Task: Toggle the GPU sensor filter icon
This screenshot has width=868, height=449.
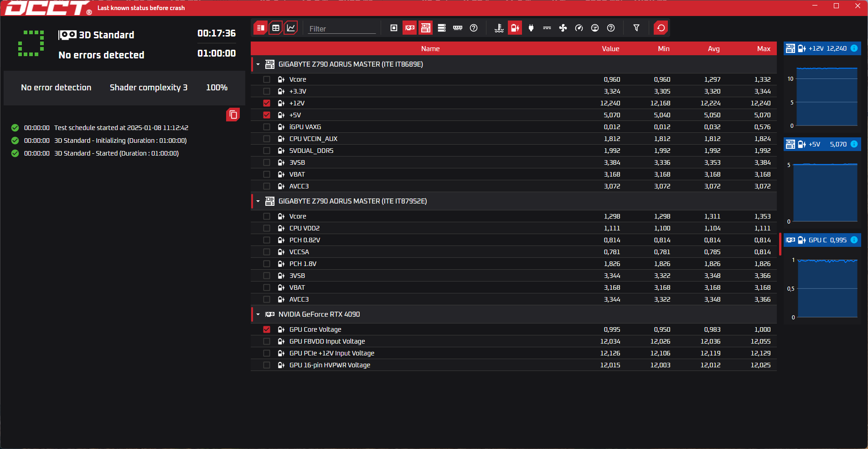Action: [410, 28]
